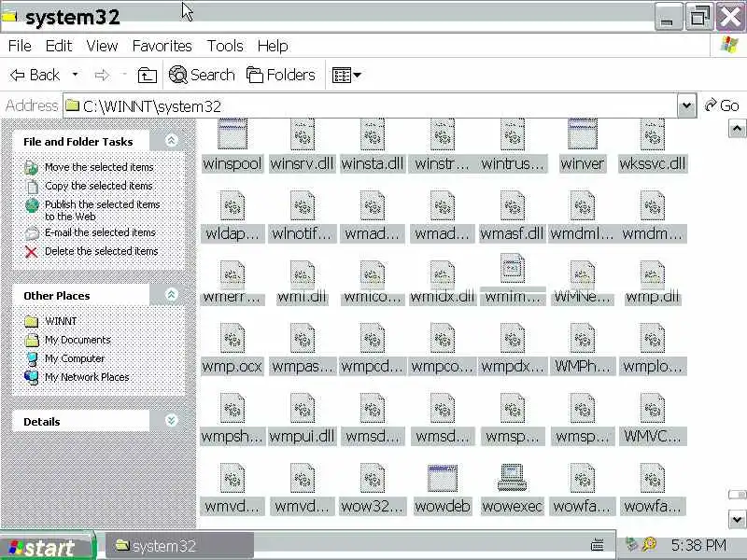Select the wkssvc.dll file icon
The width and height of the screenshot is (747, 560).
652,134
